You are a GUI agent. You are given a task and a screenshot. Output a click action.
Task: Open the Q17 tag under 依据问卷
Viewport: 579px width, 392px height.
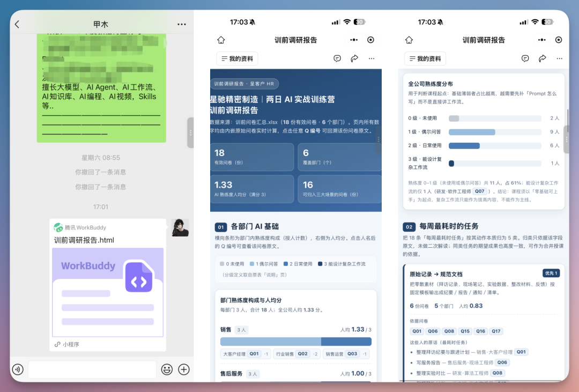point(496,331)
